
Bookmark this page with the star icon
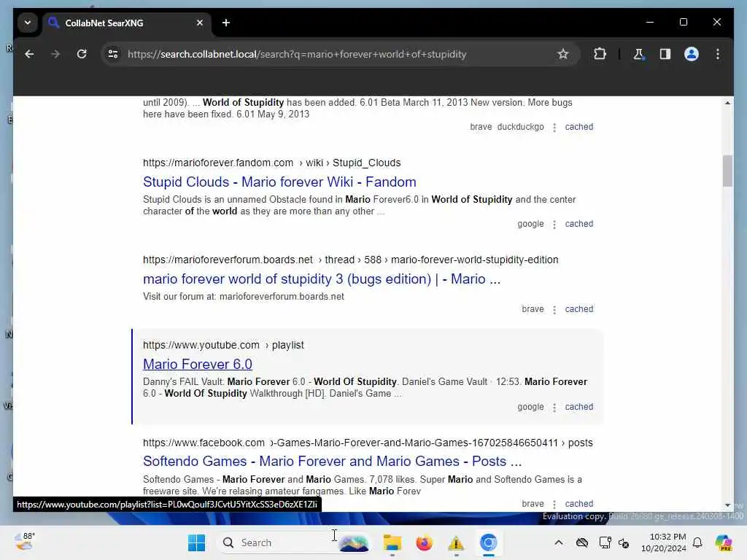(562, 54)
